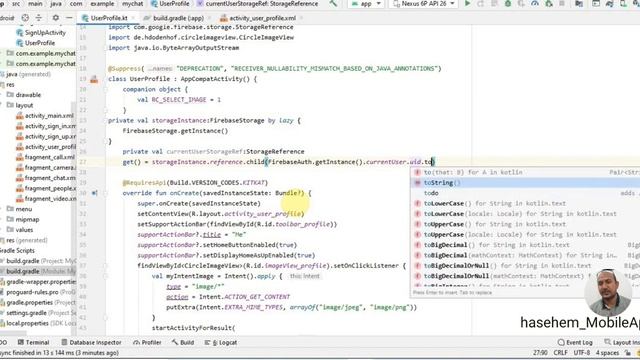Open Project panel settings gear icon

point(56,18)
